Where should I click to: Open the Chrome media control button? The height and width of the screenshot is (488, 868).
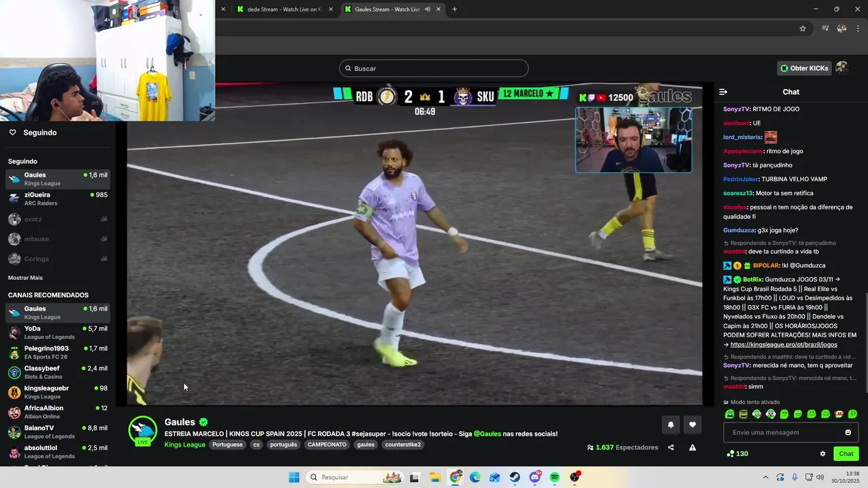point(825,28)
